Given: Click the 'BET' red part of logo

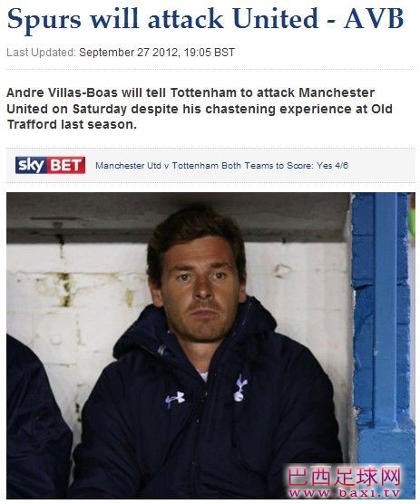Looking at the screenshot, I should 66,165.
